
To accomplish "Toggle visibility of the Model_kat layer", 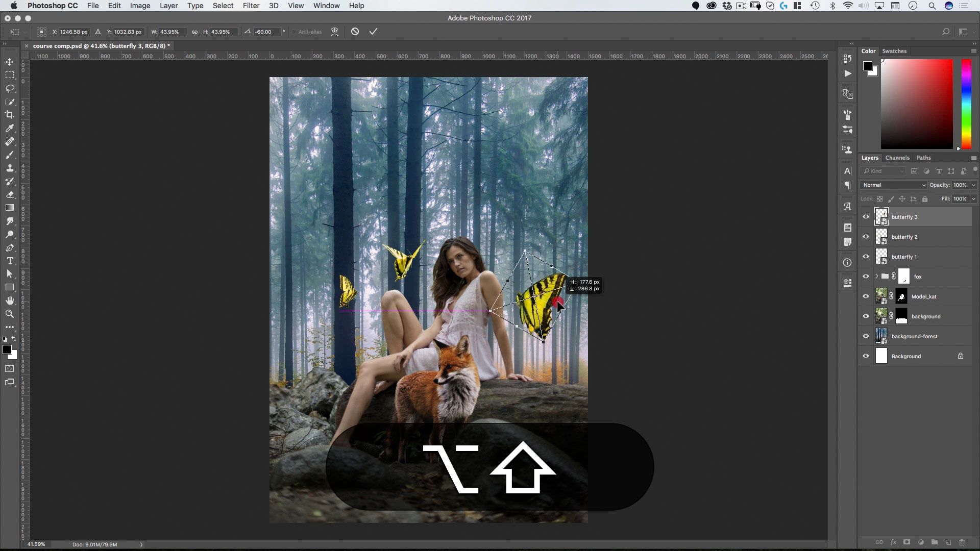I will click(866, 296).
